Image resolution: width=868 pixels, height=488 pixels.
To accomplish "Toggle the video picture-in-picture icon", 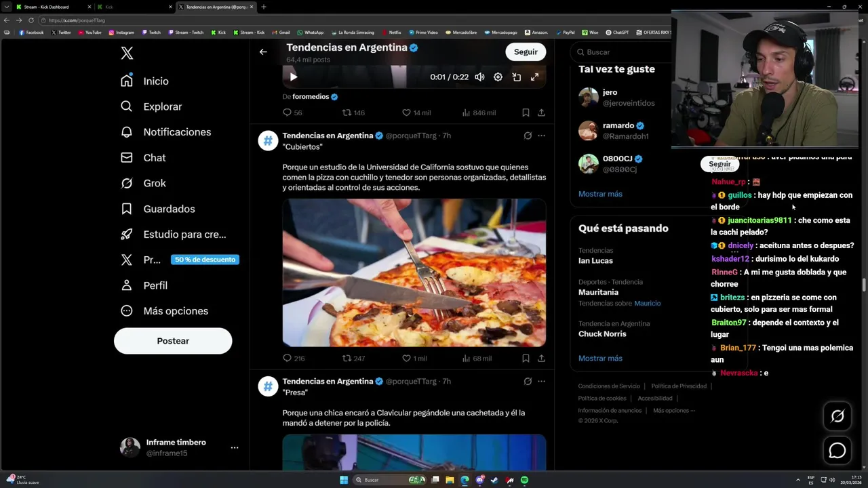I will pos(516,77).
